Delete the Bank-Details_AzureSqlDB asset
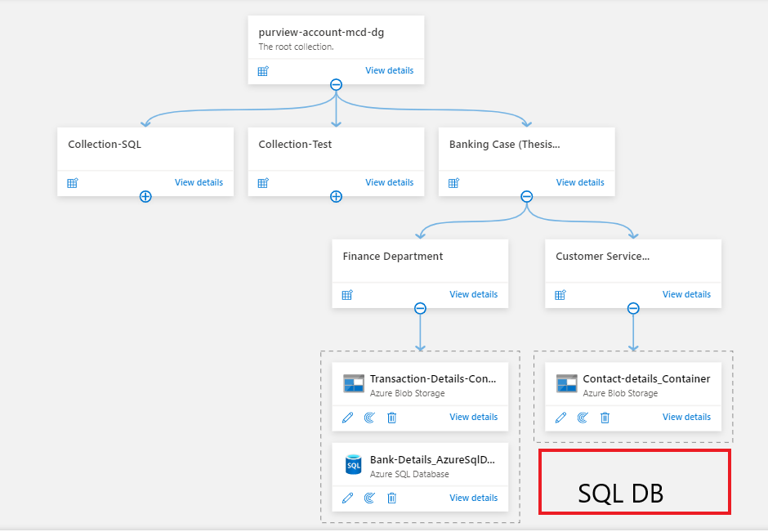The height and width of the screenshot is (532, 768). [391, 498]
